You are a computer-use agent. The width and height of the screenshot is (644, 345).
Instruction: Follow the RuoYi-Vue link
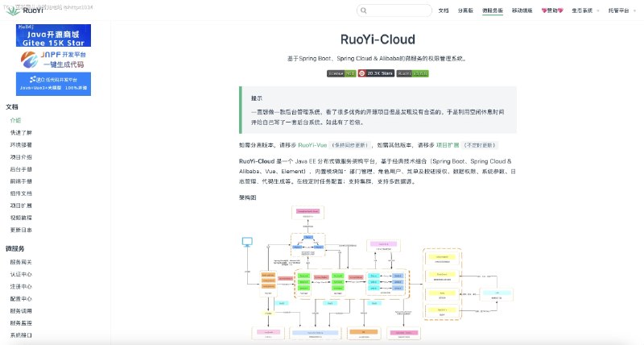312,145
